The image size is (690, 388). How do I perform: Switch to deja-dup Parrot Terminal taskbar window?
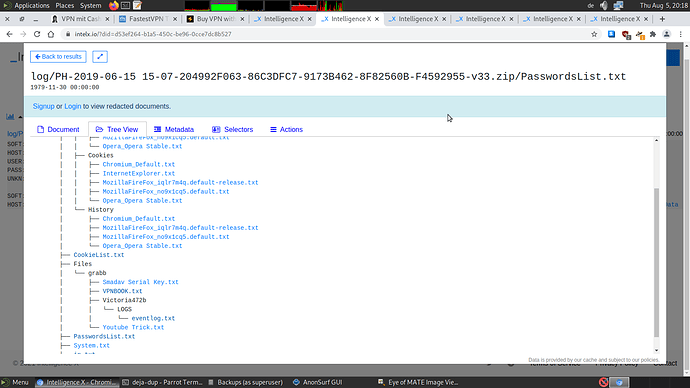(x=162, y=382)
